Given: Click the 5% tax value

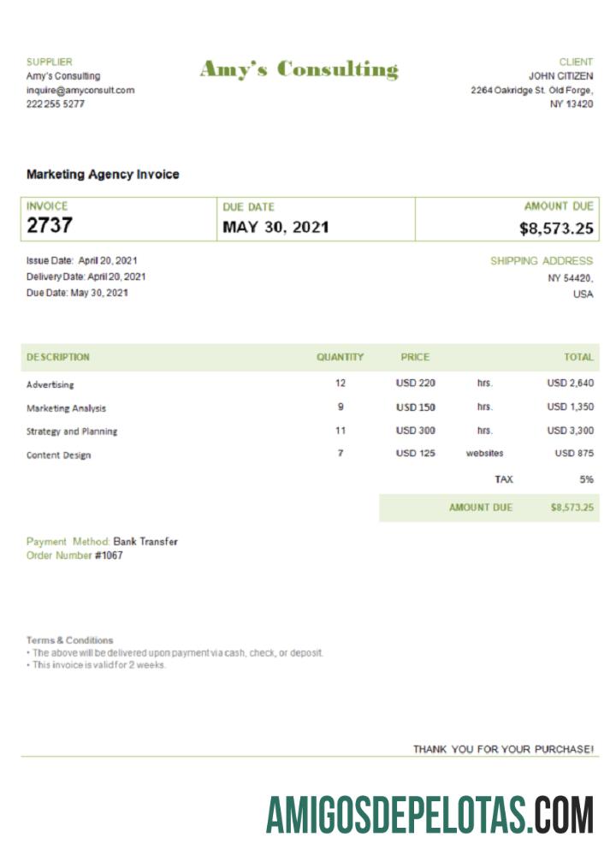Looking at the screenshot, I should tap(586, 479).
